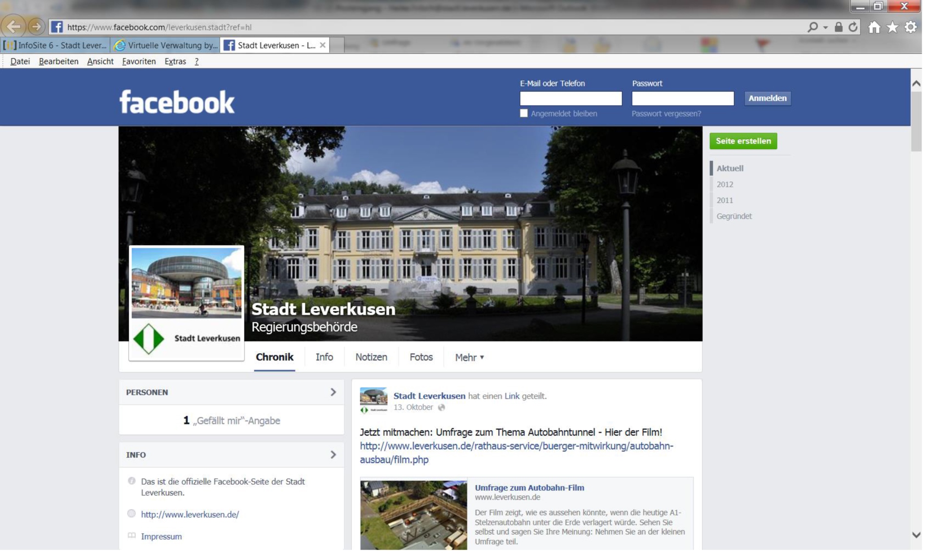Viewport: 950px width, 560px height.
Task: Click the browser forward arrow button
Action: [x=36, y=27]
